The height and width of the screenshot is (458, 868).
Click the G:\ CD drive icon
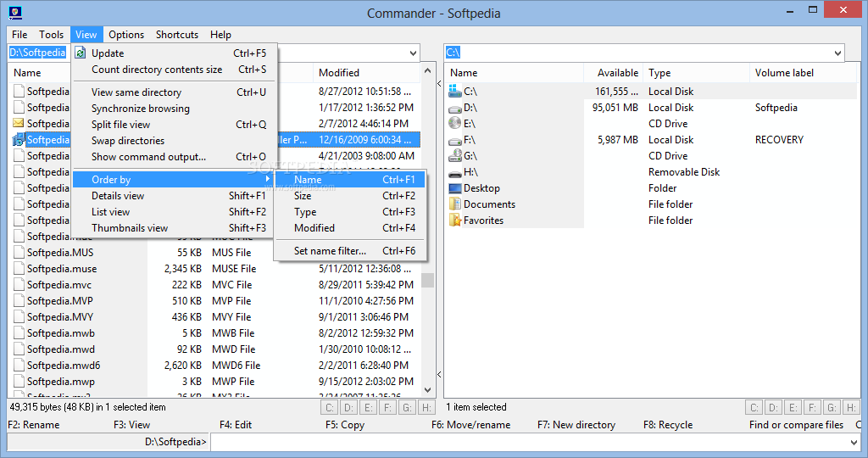455,155
